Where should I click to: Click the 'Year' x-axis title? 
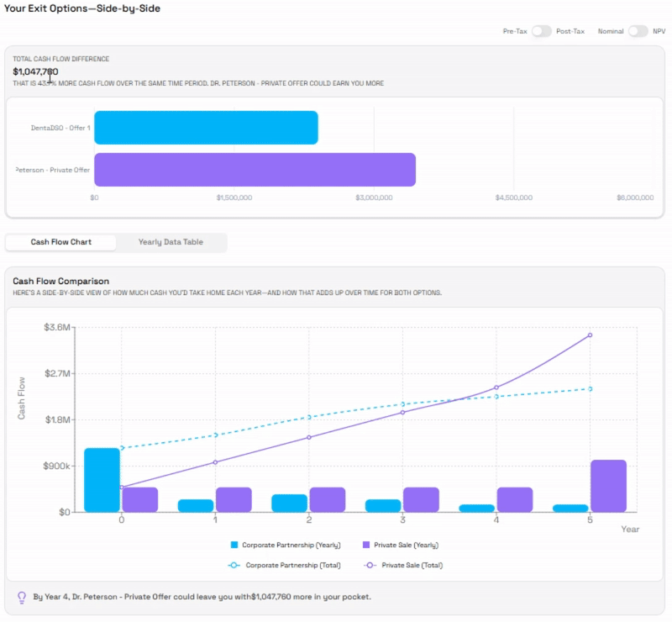click(630, 530)
